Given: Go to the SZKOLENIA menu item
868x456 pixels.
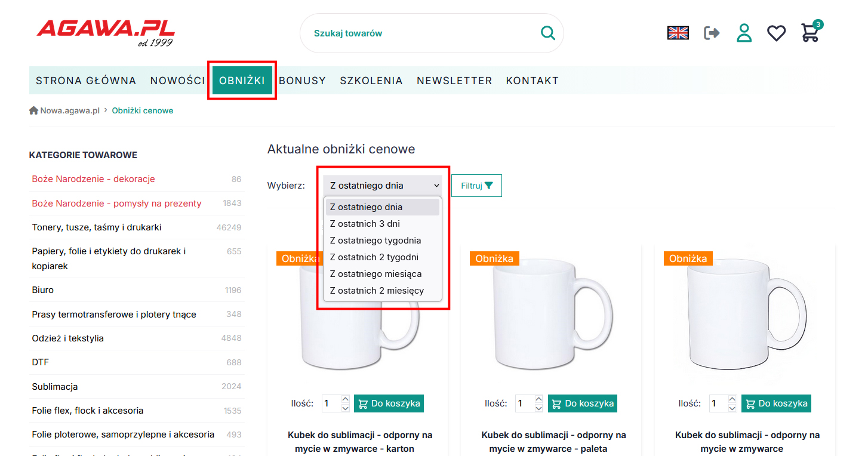Looking at the screenshot, I should pyautogui.click(x=371, y=81).
